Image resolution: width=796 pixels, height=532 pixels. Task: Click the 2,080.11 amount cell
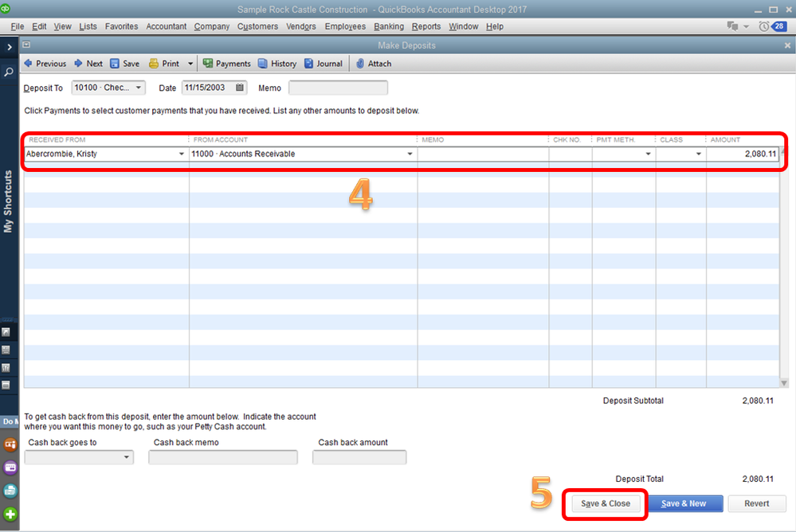(x=742, y=154)
